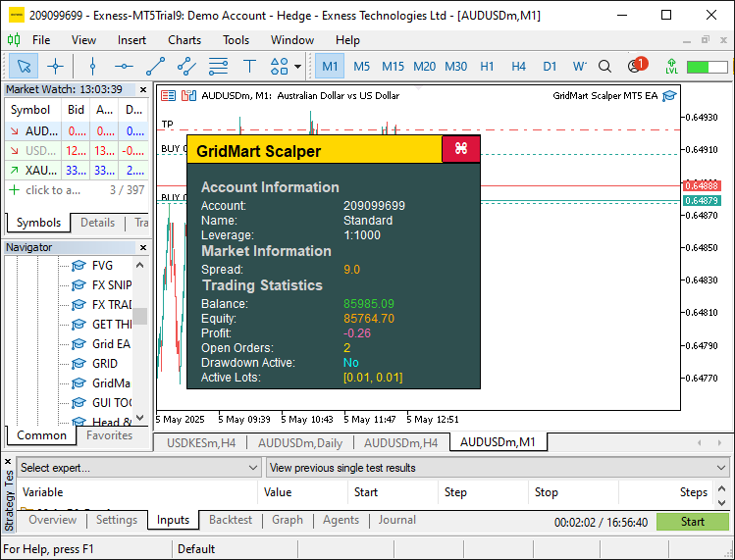Open the Settings tab in Strategy Tester
Screen dimensions: 735x560
(x=117, y=520)
